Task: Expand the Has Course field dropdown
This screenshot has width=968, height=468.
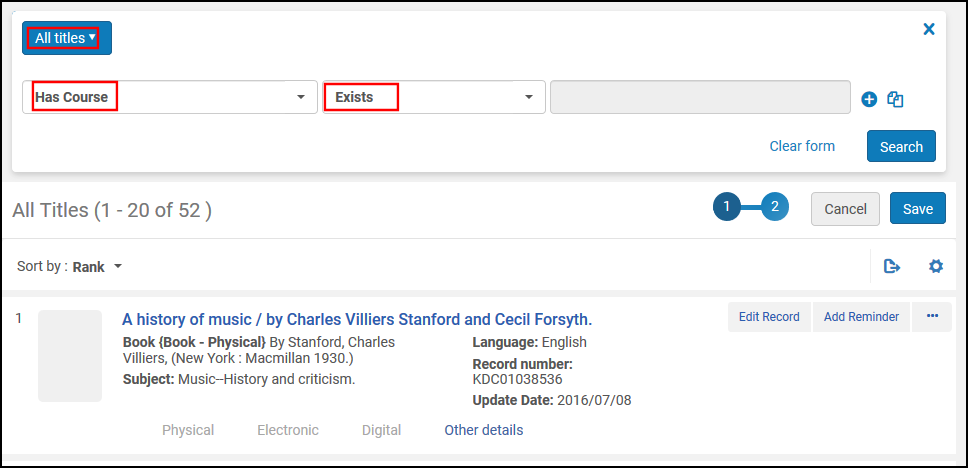Action: pos(169,98)
